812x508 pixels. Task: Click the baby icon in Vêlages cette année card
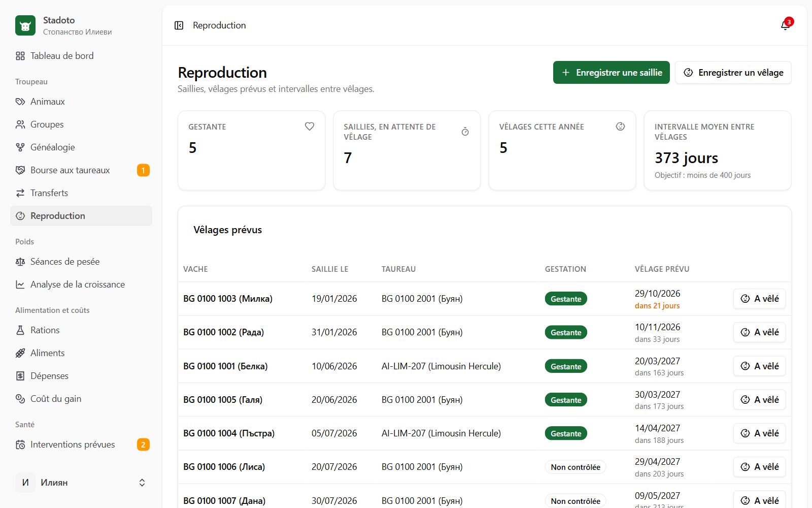620,126
